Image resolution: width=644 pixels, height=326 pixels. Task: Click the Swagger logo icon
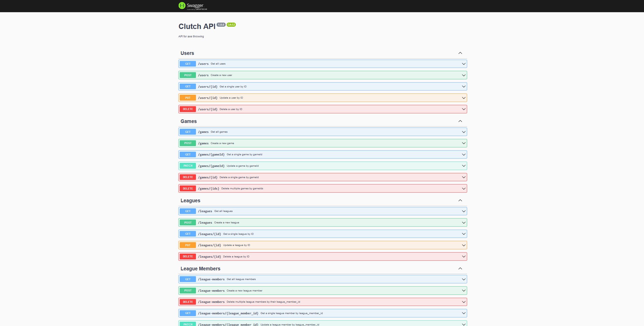[x=182, y=6]
